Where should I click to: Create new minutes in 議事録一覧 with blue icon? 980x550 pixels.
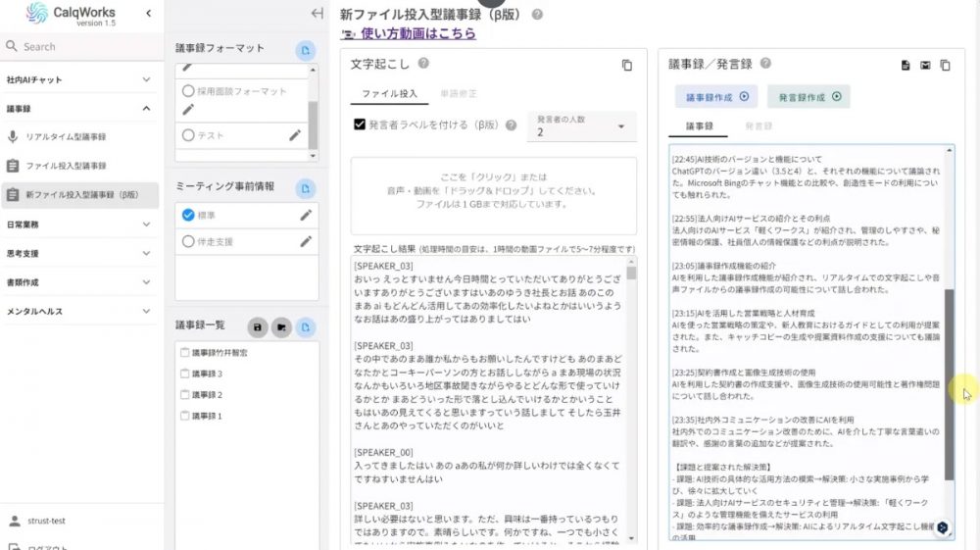coord(305,327)
